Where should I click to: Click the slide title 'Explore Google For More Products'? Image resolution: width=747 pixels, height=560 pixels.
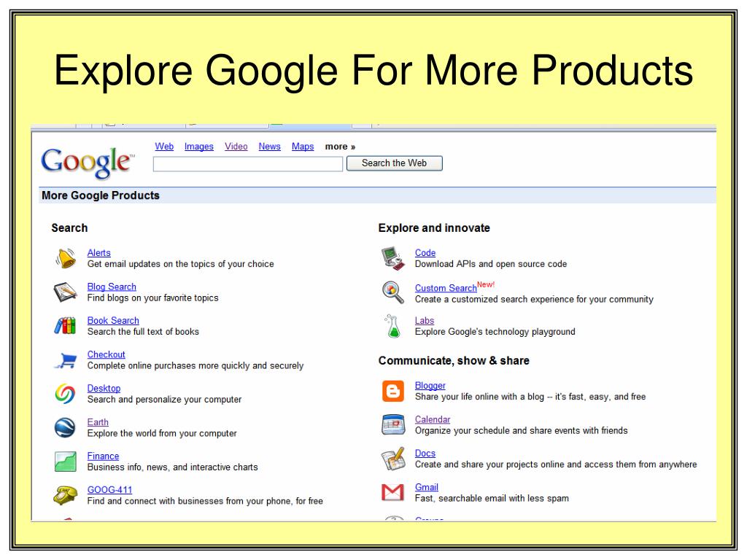pos(373,71)
